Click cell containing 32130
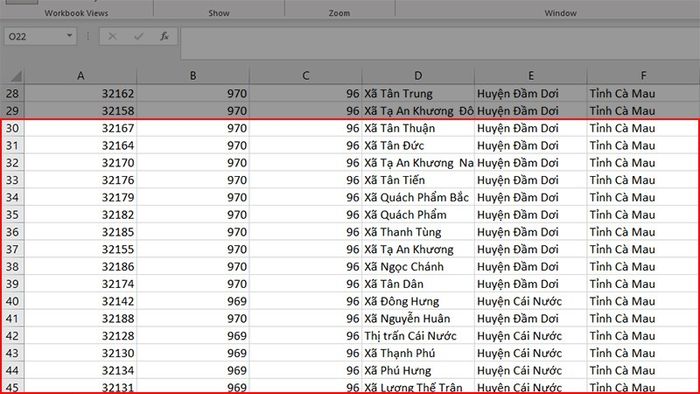 click(80, 353)
